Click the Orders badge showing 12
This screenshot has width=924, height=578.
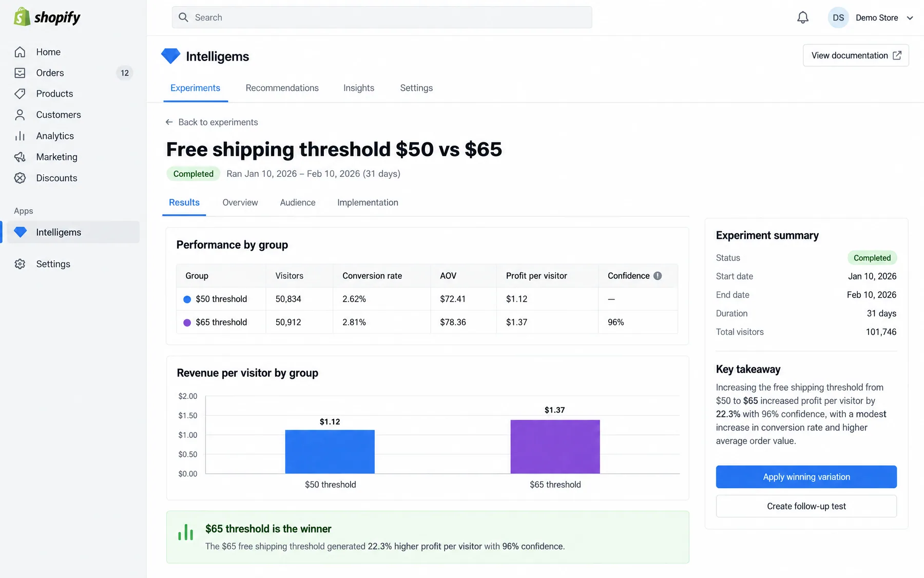(125, 73)
